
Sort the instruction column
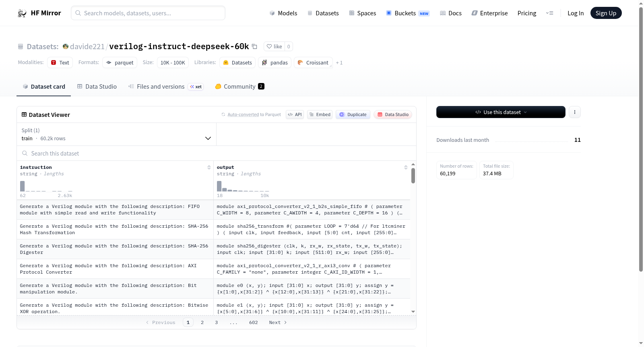pos(209,167)
